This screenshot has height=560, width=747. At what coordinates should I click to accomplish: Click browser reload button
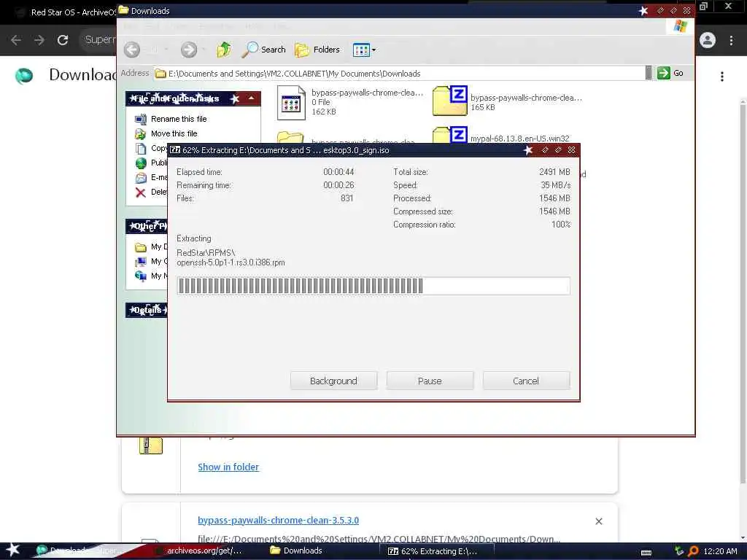click(63, 40)
